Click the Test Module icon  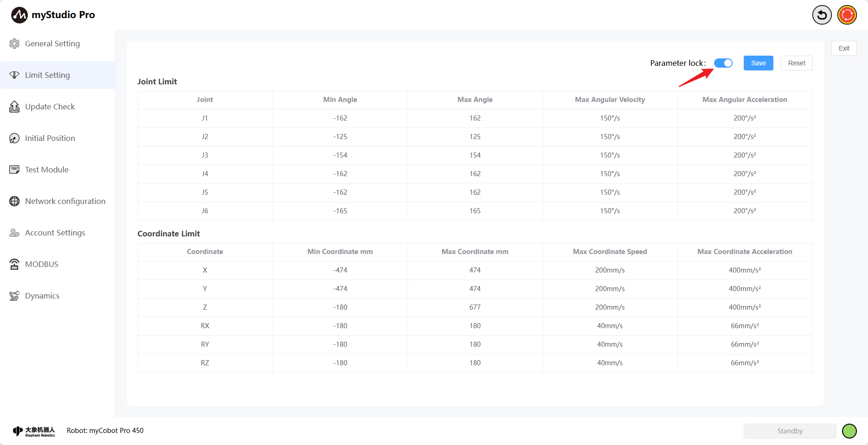click(x=14, y=170)
